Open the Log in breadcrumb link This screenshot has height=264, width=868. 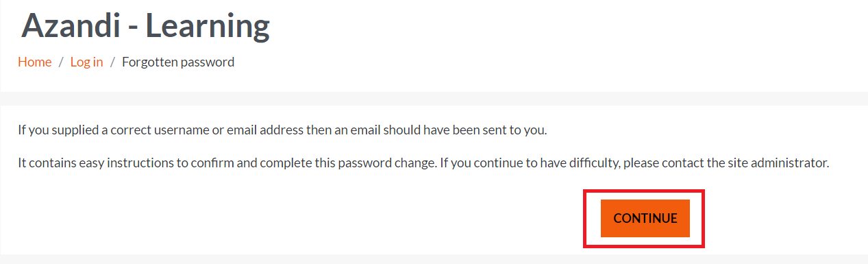(86, 62)
